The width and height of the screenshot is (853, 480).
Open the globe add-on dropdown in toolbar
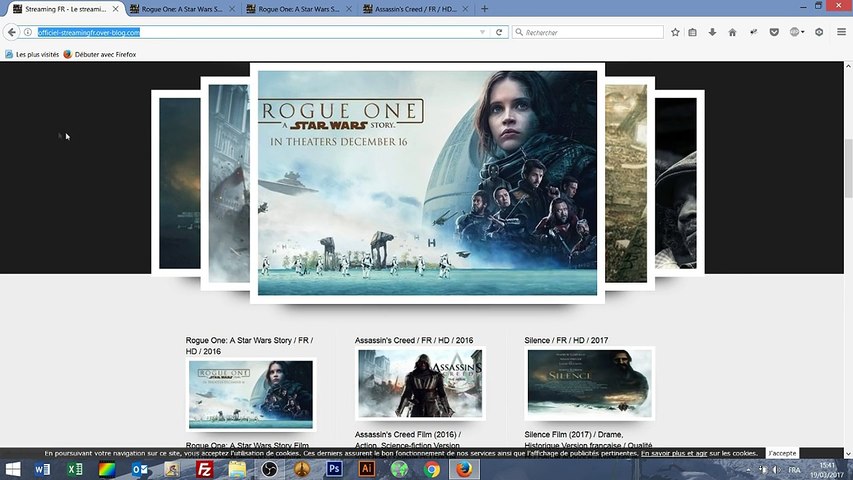tap(797, 33)
